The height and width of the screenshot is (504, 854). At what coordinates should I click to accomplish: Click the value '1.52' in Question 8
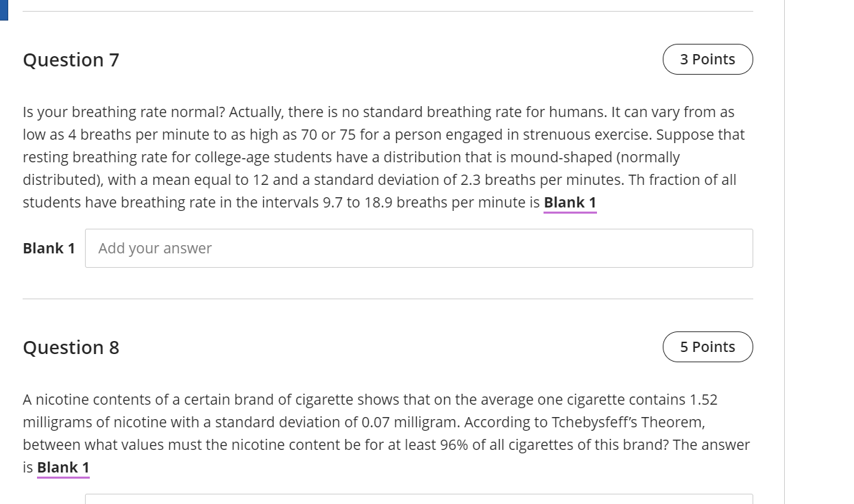(703, 400)
